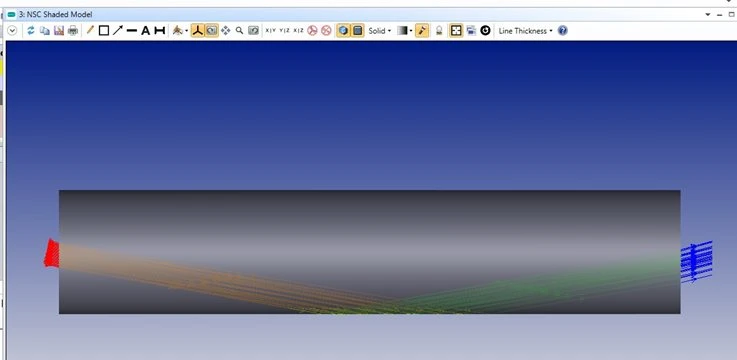Select the H measurement tool

[x=160, y=31]
